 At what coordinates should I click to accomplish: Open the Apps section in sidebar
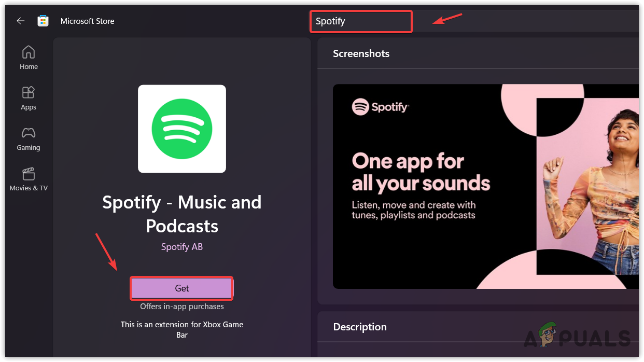(x=29, y=98)
